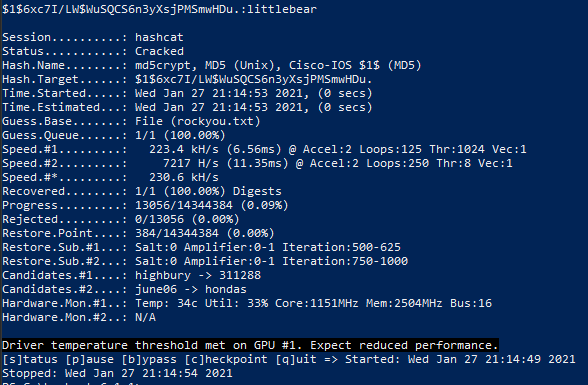Click the Hash.Name md5crypt text

coord(163,65)
